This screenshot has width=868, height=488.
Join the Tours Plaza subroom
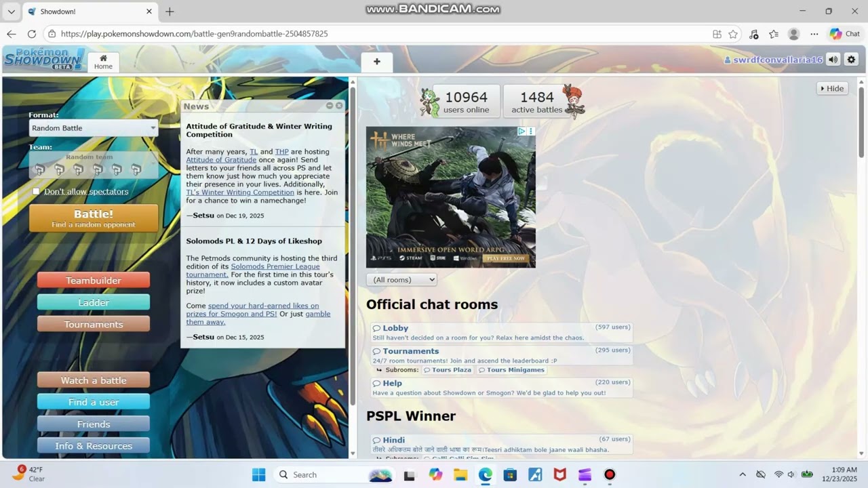click(x=447, y=370)
